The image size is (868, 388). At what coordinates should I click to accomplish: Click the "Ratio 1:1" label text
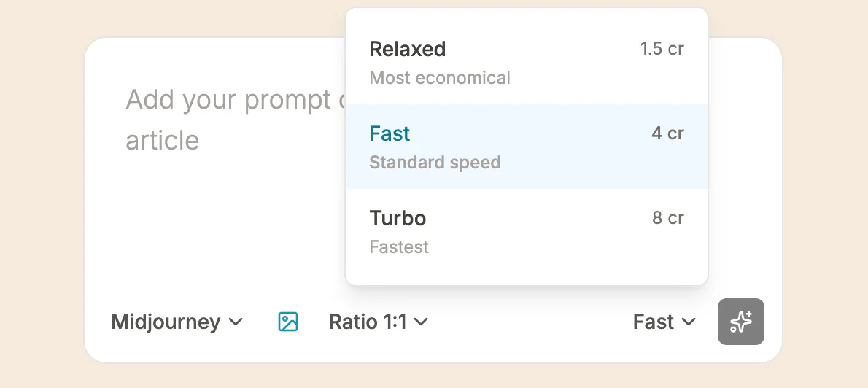coord(368,322)
